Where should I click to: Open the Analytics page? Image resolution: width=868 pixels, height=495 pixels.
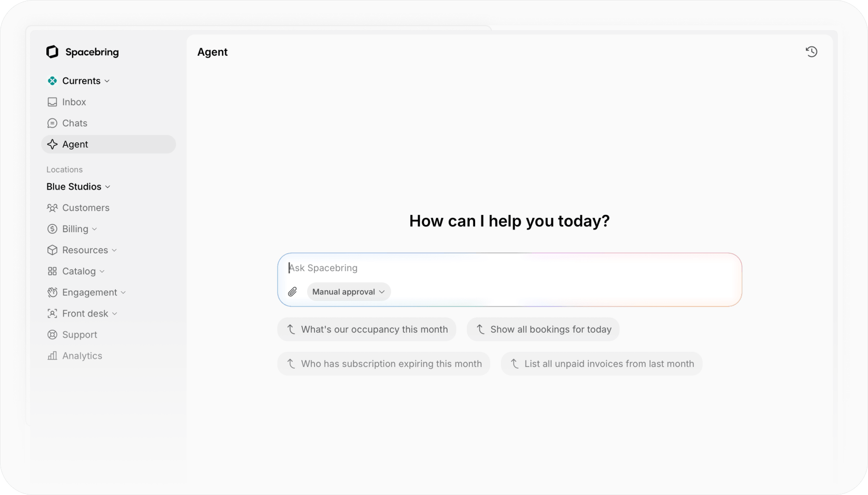[x=108, y=356]
